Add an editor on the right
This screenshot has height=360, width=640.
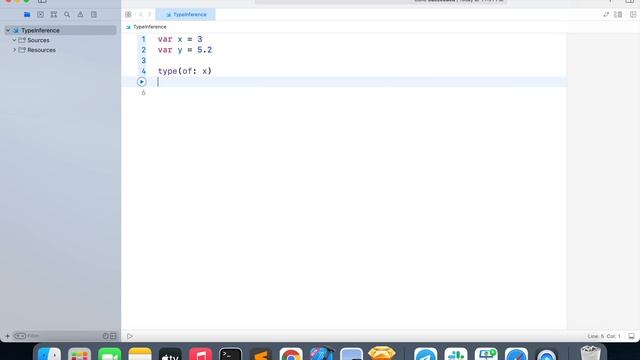633,15
